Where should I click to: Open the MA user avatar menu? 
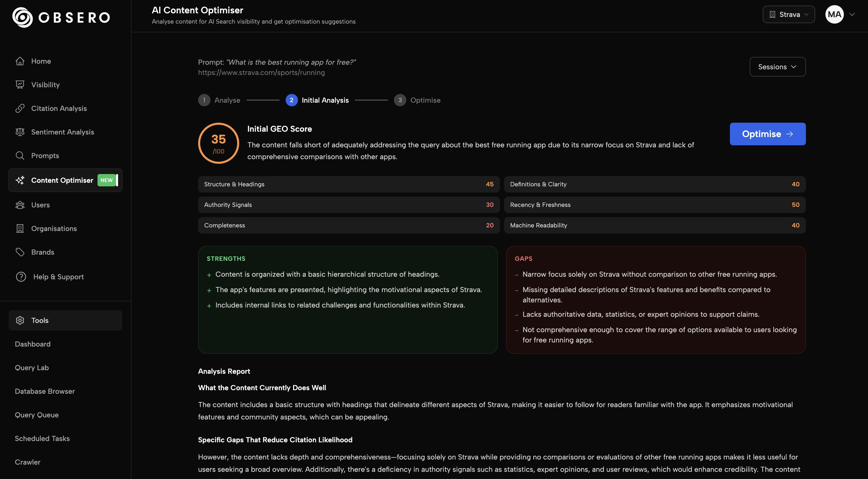point(834,14)
